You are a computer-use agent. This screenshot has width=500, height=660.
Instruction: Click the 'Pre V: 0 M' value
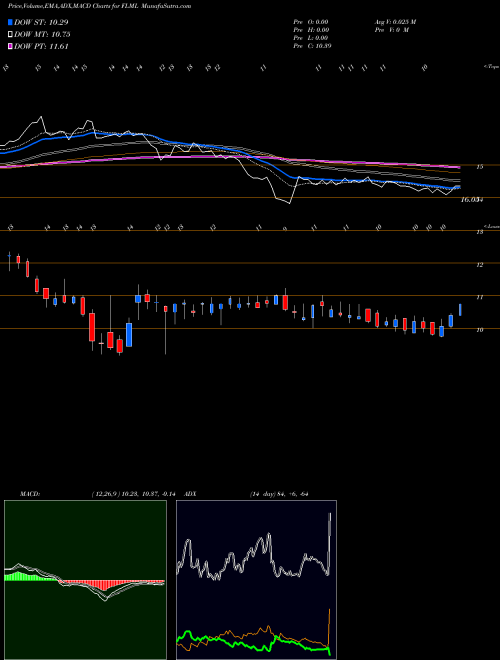pos(393,30)
